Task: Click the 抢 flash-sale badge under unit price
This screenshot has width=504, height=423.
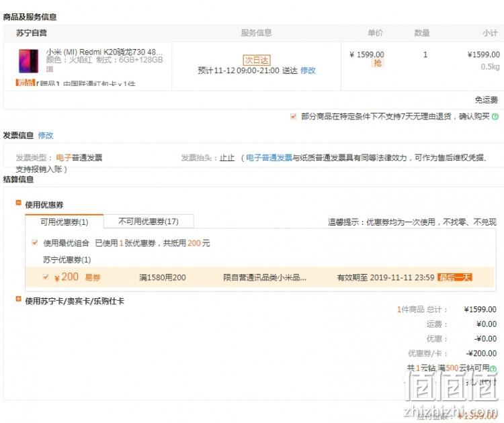Action: tap(378, 63)
